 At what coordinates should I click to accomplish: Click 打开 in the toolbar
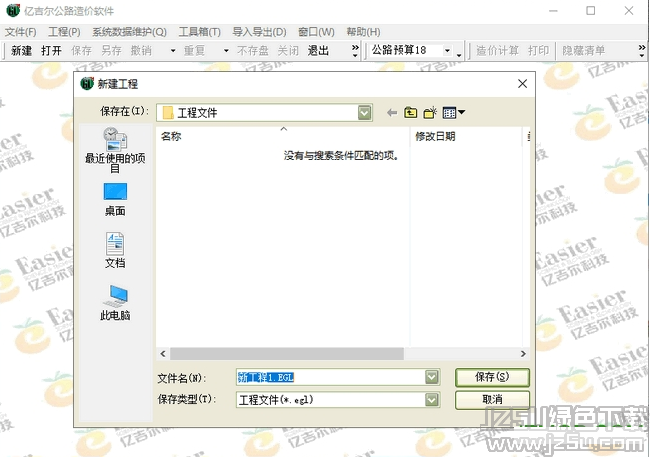[x=51, y=51]
